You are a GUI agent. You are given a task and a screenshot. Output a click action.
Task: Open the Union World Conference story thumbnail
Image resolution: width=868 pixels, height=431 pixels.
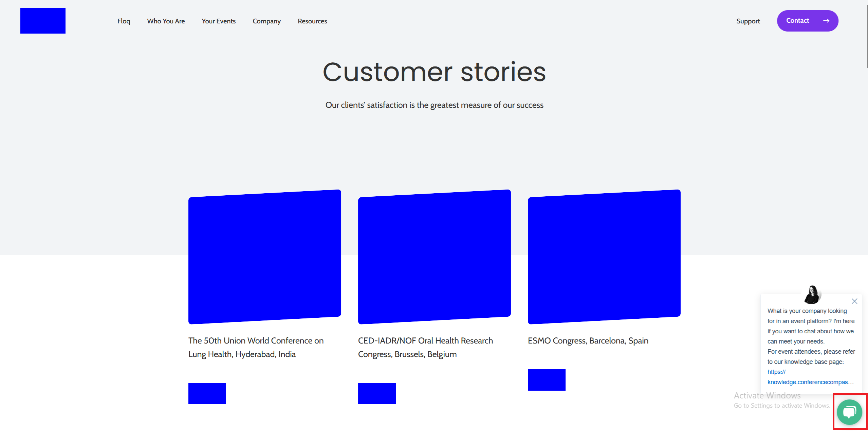coord(264,257)
